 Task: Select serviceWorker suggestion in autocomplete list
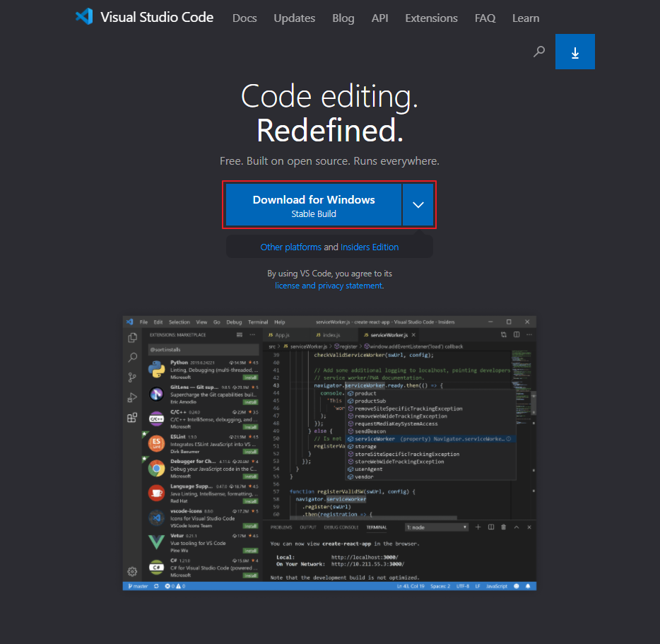click(430, 439)
